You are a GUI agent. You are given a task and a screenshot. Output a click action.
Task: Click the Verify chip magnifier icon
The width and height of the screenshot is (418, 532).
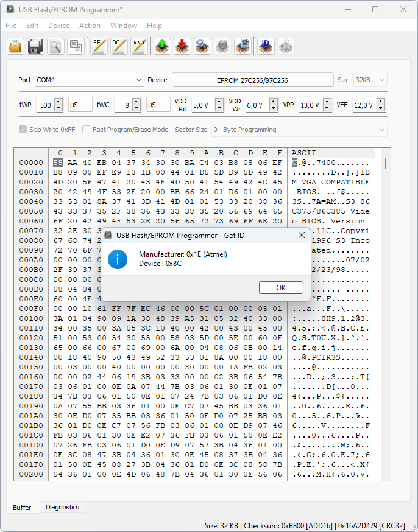point(203,46)
